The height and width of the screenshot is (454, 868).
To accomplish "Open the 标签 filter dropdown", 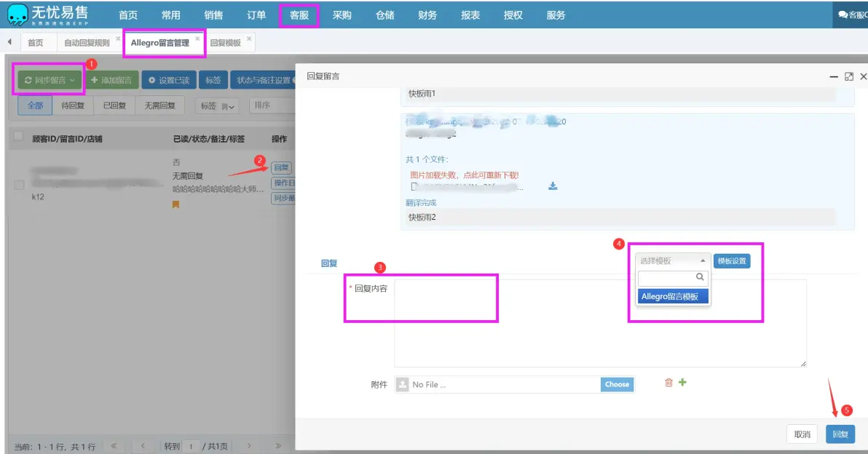I will (217, 105).
